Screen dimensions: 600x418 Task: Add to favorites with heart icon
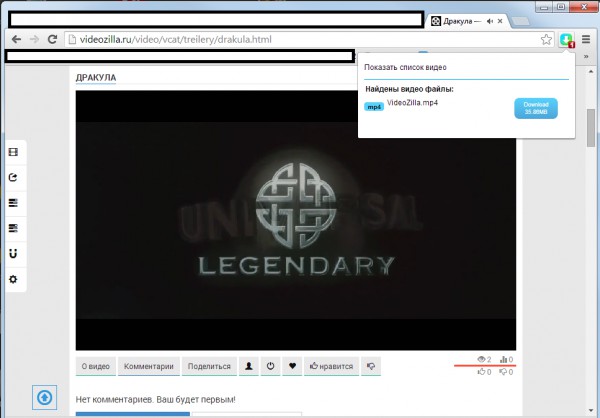292,366
